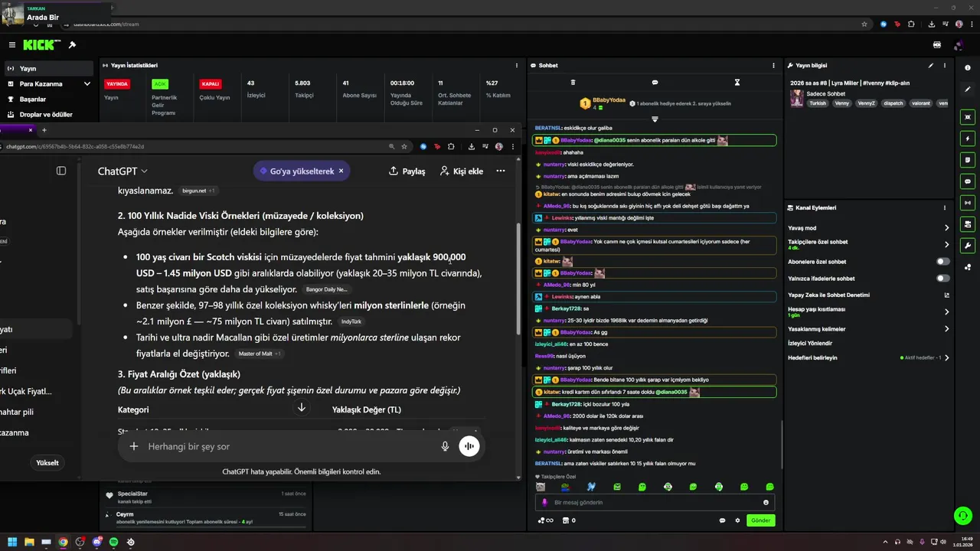Image resolution: width=980 pixels, height=551 pixels.
Task: Click the valorant stream tag
Action: tap(921, 103)
